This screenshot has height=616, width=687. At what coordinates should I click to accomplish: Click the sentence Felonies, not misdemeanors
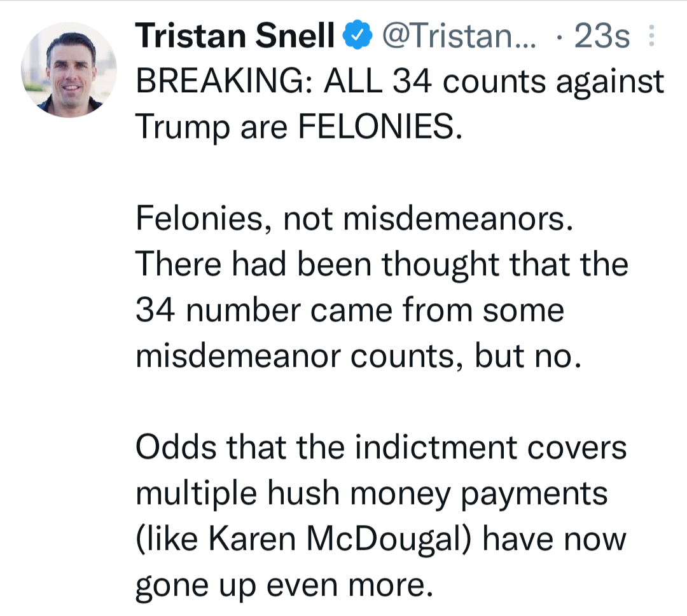click(354, 218)
